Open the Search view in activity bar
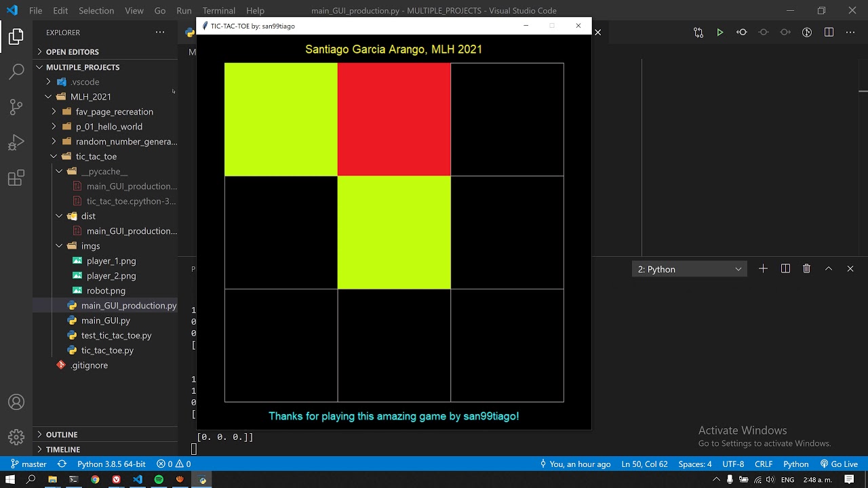This screenshot has width=868, height=488. 16,71
